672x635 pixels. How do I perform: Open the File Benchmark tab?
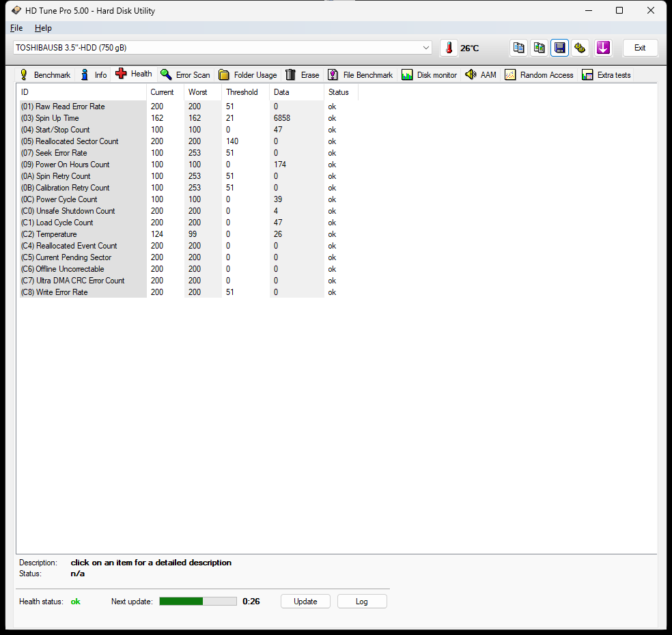[361, 75]
